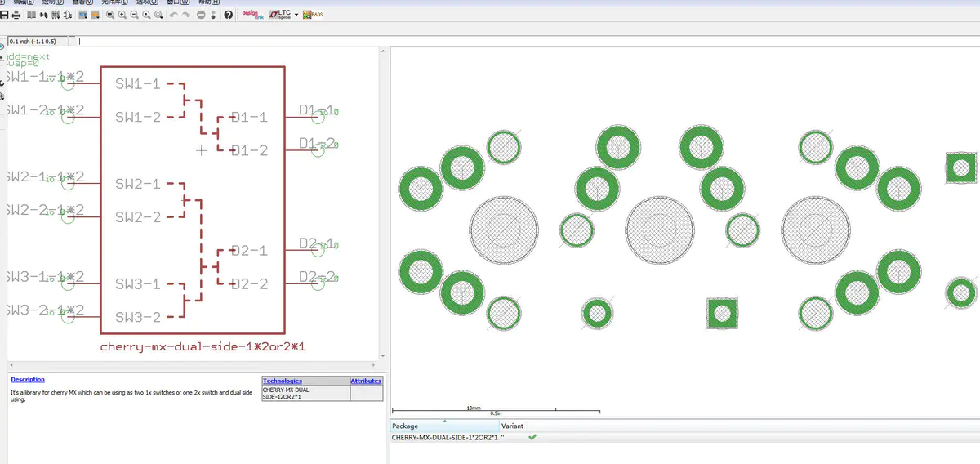Open the symbol editor gate icon

click(67, 15)
